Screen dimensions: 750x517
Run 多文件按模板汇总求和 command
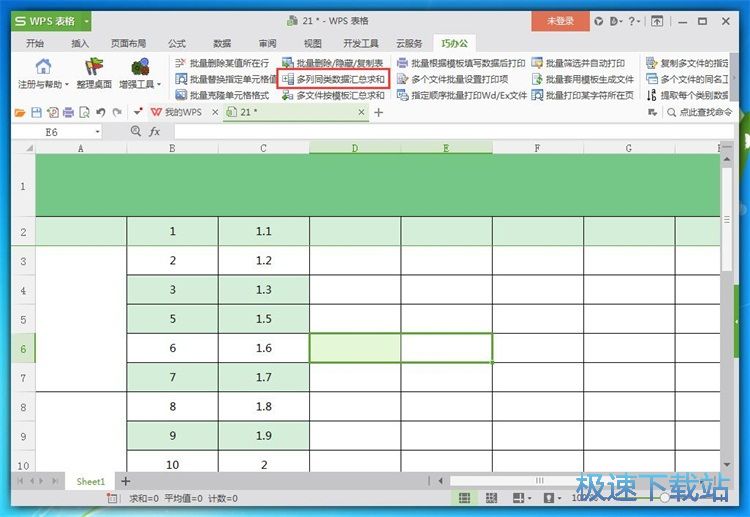coord(333,95)
